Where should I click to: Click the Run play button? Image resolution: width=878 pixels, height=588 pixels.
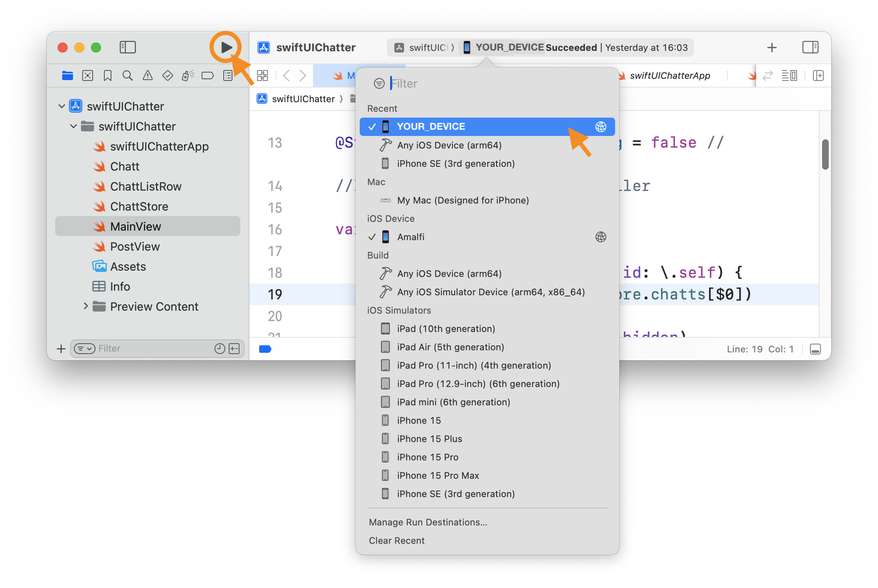(x=226, y=48)
